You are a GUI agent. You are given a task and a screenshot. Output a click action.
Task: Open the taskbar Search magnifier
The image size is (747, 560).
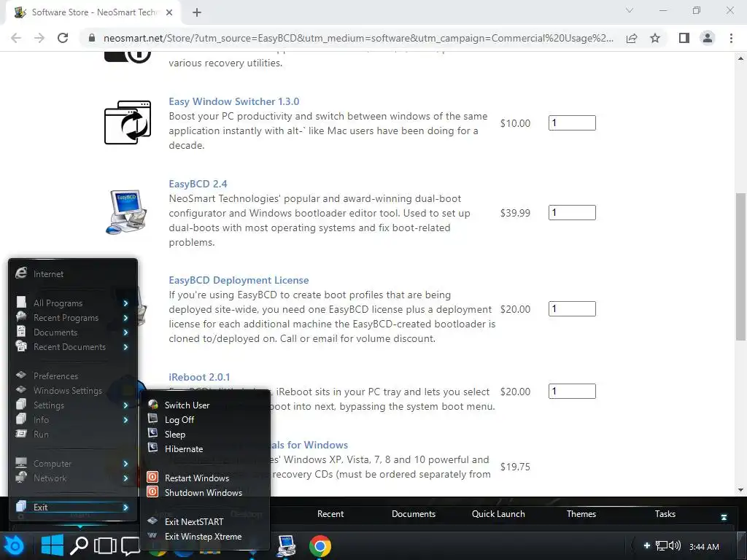point(79,546)
